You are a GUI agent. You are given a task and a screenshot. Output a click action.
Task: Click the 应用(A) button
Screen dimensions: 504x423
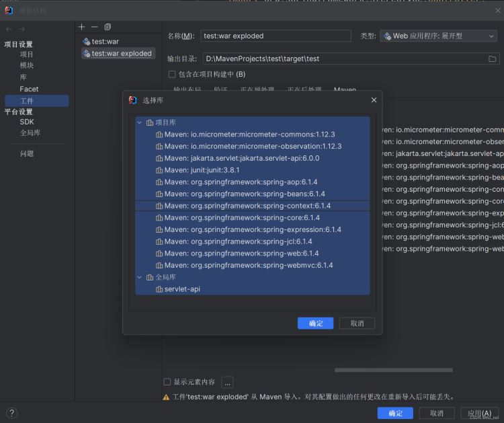(479, 413)
